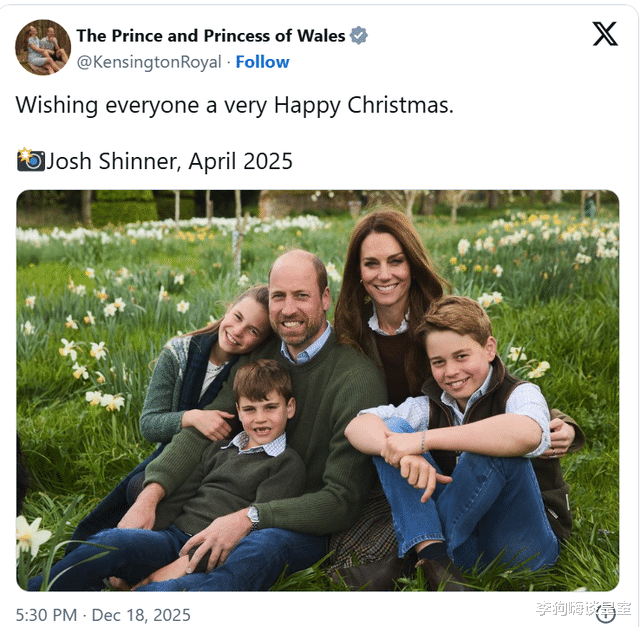This screenshot has width=640, height=627.
Task: Click the white daffodil in photo's bottom-left corner
Action: 32,536
